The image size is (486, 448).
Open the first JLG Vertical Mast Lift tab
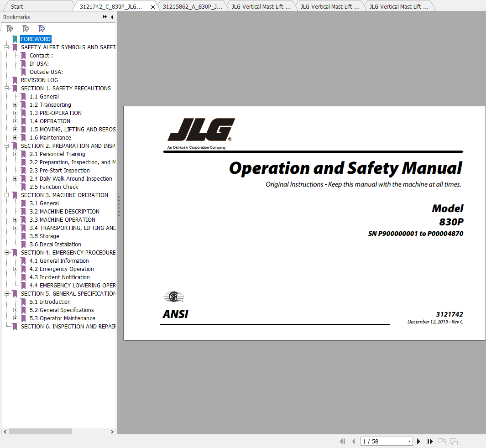[261, 6]
